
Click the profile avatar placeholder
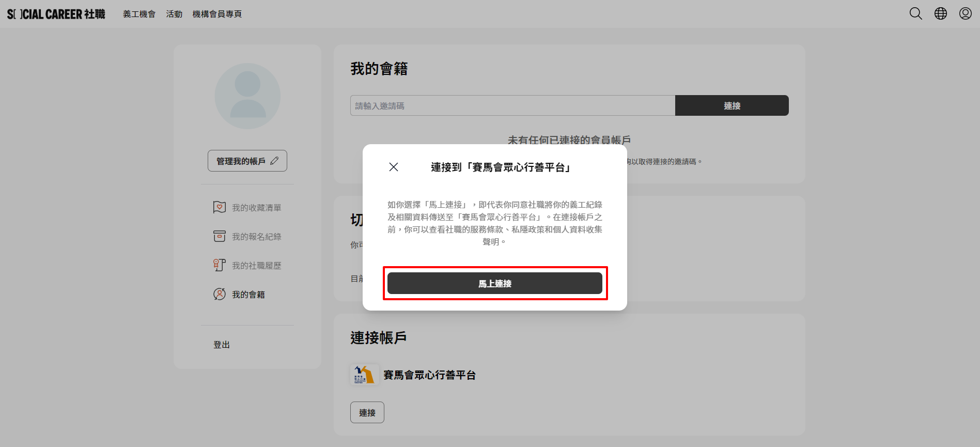click(247, 96)
